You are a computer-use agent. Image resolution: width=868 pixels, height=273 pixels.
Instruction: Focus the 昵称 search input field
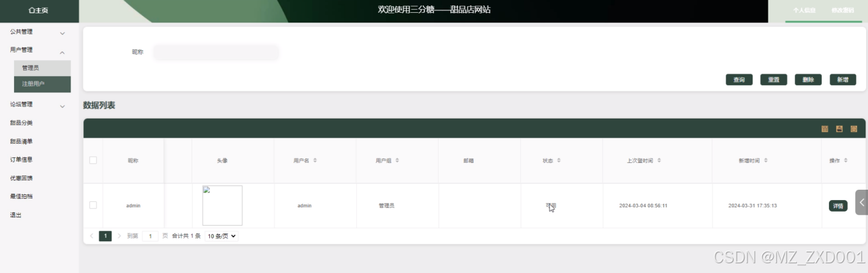click(x=216, y=52)
